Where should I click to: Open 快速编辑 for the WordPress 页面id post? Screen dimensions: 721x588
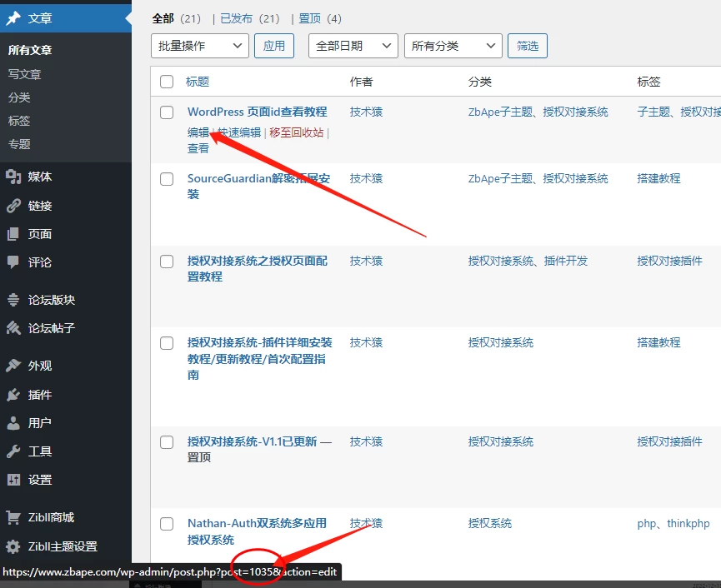[x=239, y=132]
